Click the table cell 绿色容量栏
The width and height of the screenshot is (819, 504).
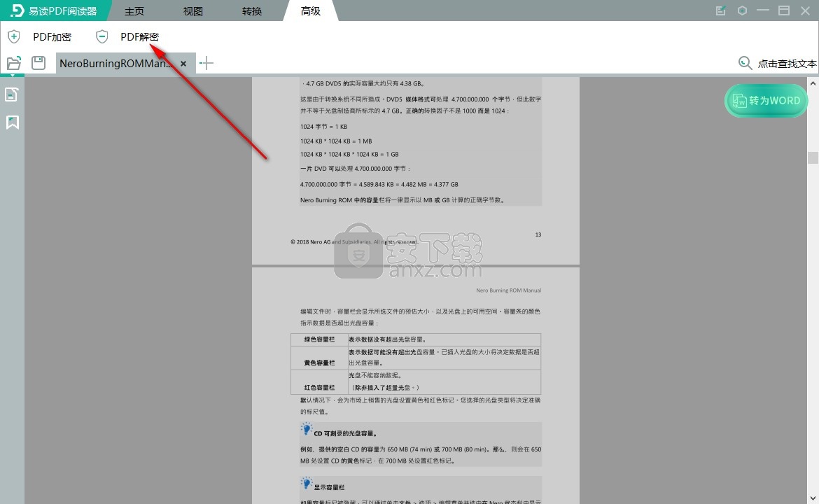click(x=320, y=339)
